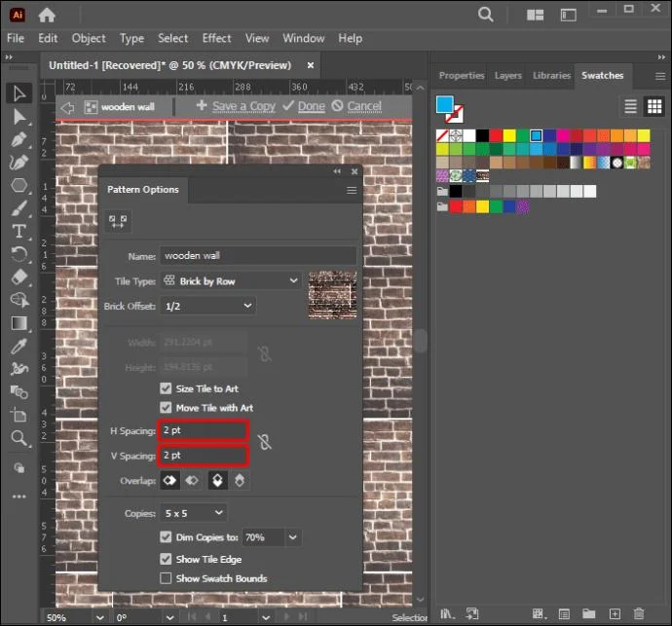672x626 pixels.
Task: Select the Type tool
Action: pyautogui.click(x=19, y=232)
